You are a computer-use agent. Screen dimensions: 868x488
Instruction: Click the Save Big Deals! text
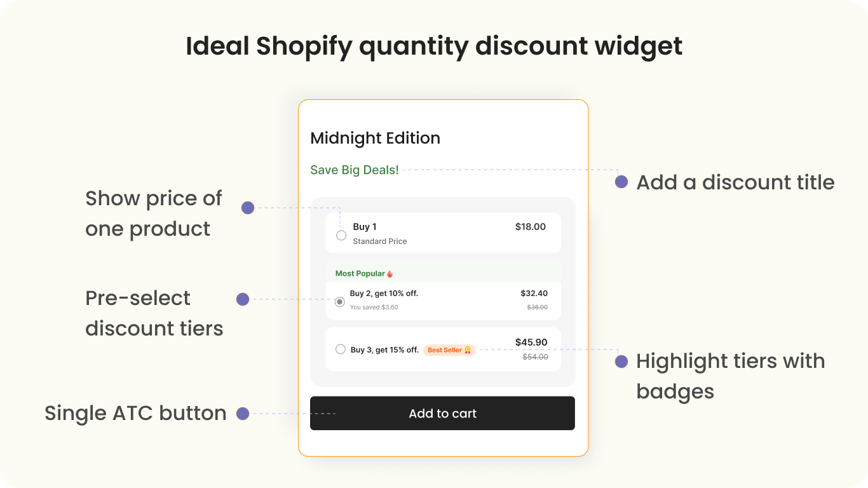click(x=355, y=170)
